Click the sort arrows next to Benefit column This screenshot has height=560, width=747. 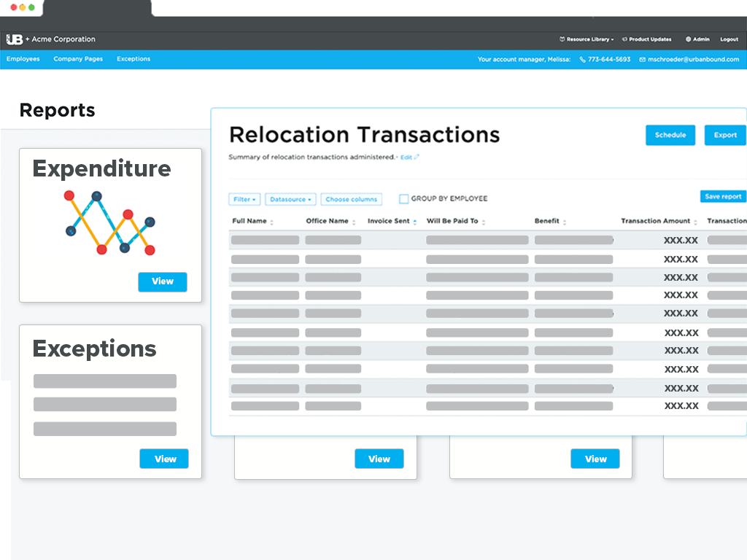pos(565,222)
